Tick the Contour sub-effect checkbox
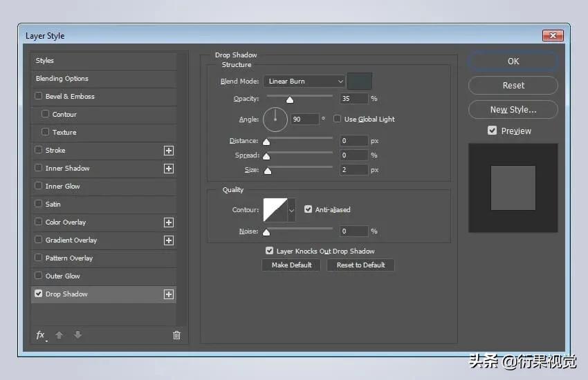Image resolution: width=588 pixels, height=380 pixels. 46,114
